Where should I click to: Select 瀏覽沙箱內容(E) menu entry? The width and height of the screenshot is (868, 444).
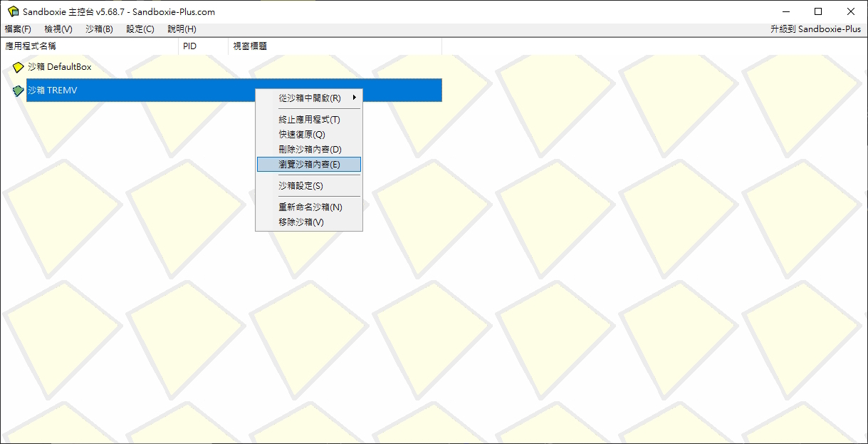[x=309, y=164]
